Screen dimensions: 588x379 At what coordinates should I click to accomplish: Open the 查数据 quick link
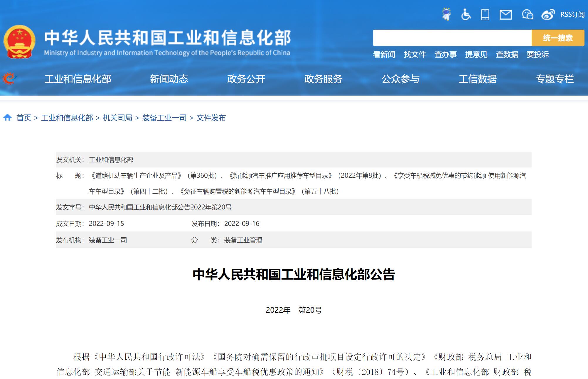507,55
